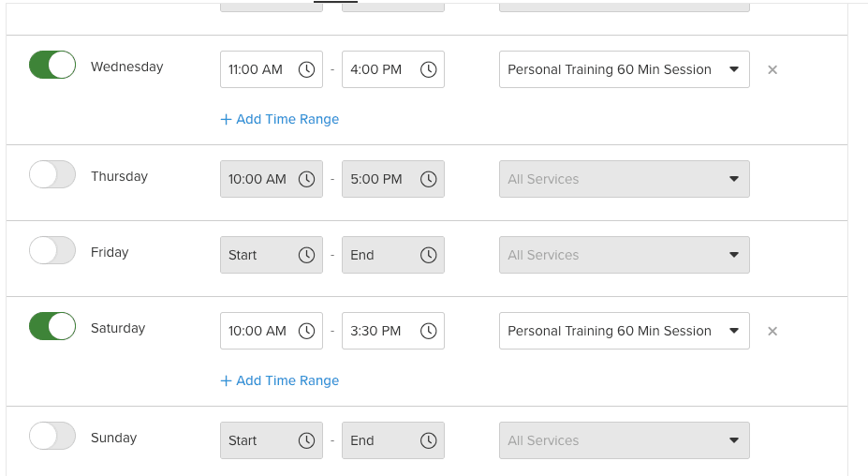
Task: Click clock icon in Friday end time
Action: pyautogui.click(x=428, y=255)
